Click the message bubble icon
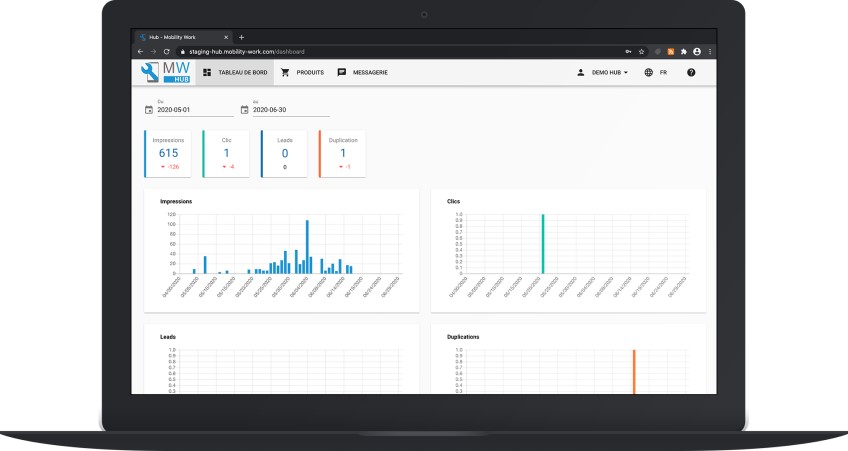Image resolution: width=848 pixels, height=451 pixels. (x=342, y=72)
